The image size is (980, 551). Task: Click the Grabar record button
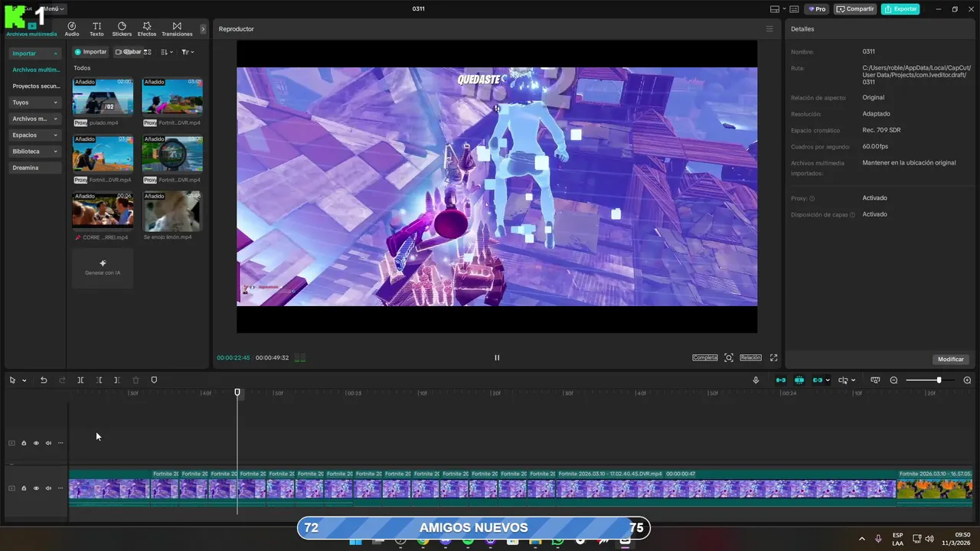click(x=129, y=52)
